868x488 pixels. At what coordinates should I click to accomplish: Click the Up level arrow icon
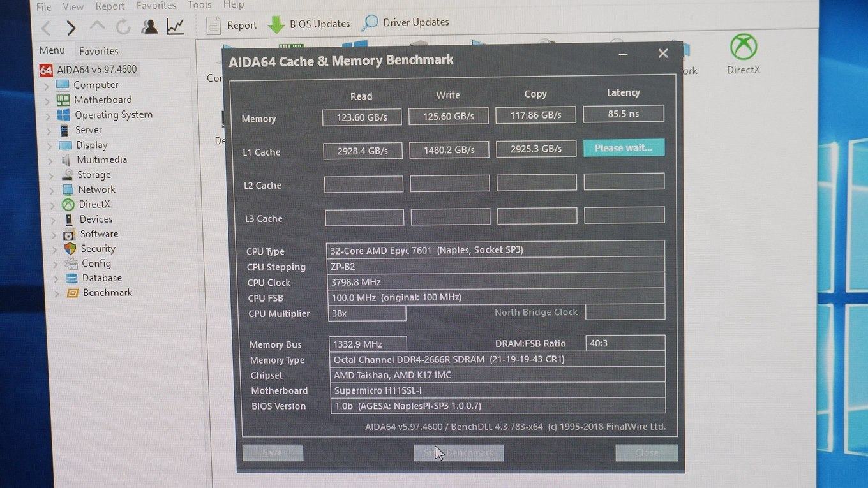coord(96,27)
